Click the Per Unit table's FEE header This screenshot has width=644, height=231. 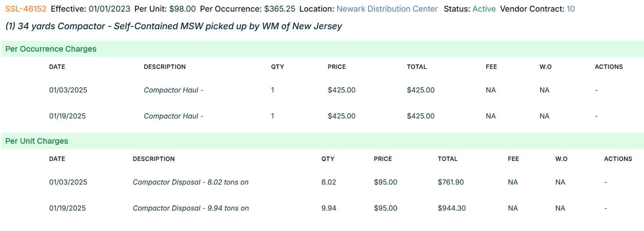[x=513, y=159]
